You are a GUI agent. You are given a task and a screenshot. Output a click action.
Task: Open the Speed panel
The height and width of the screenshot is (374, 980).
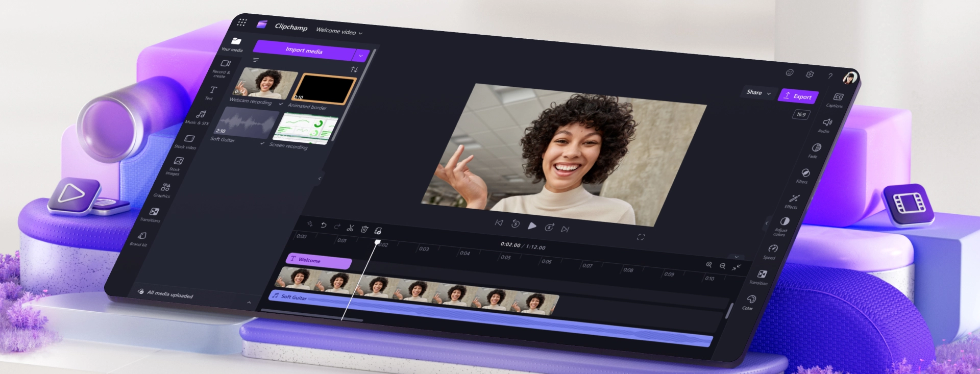pos(771,252)
